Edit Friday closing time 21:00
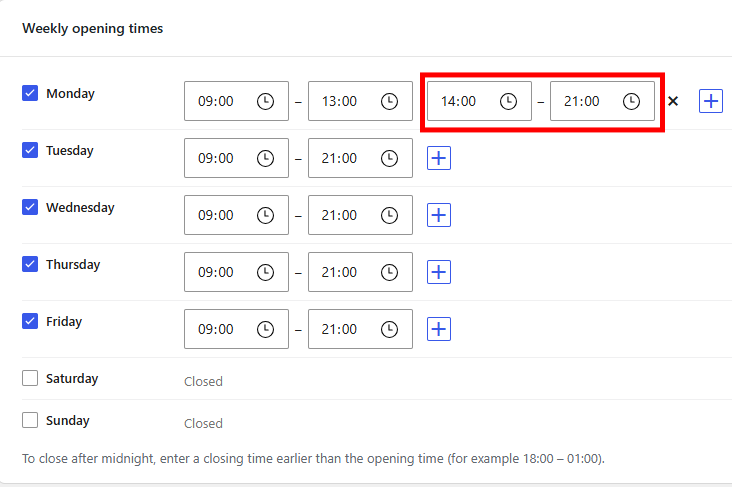This screenshot has width=732, height=487. (x=360, y=329)
